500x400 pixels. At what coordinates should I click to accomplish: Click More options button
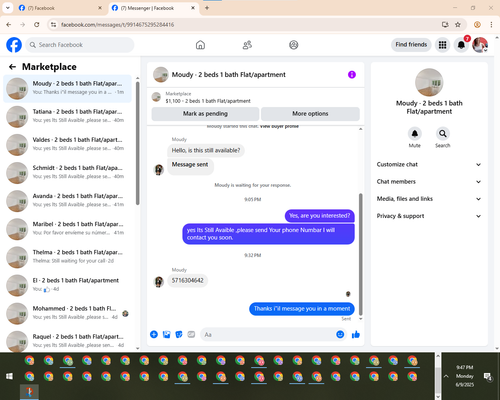[310, 114]
